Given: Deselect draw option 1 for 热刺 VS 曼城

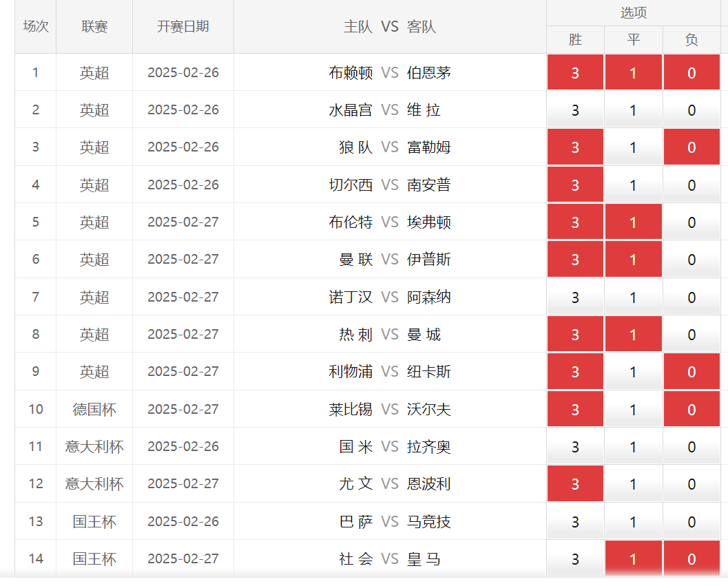Looking at the screenshot, I should [x=633, y=335].
